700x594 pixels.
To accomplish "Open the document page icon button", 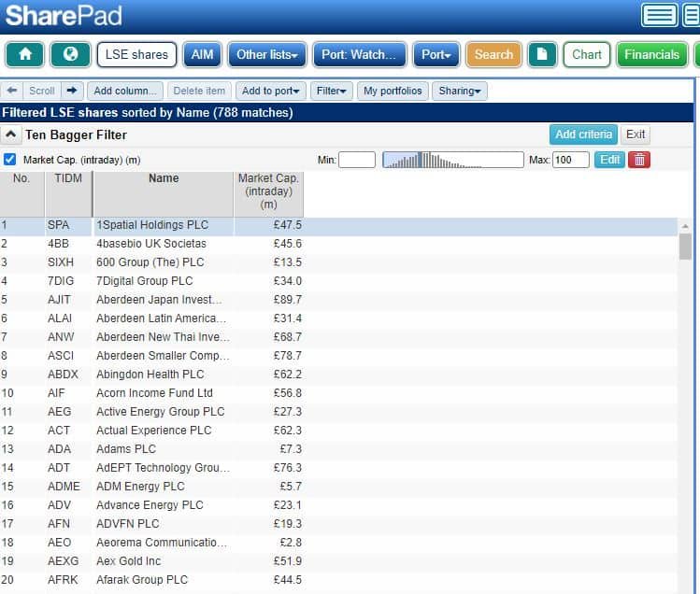I will coord(542,54).
